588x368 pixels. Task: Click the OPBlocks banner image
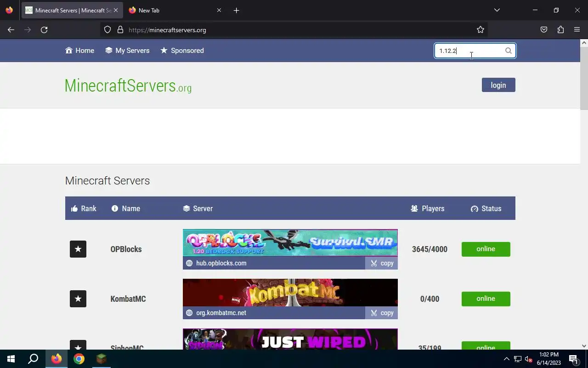(x=290, y=243)
